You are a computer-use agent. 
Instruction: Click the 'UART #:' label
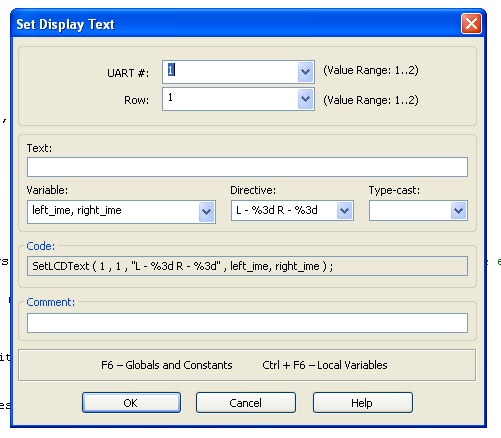coord(128,73)
